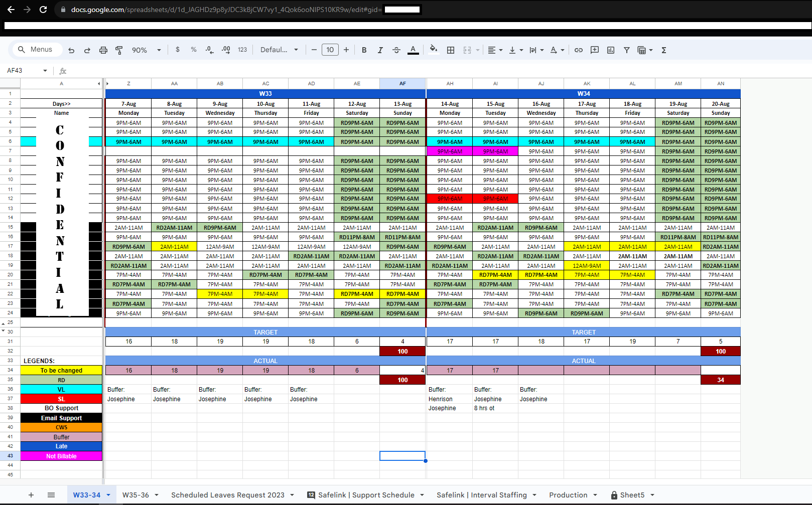The width and height of the screenshot is (812, 505).
Task: Open the Safelink | Interval Staffing tab
Action: 482,495
